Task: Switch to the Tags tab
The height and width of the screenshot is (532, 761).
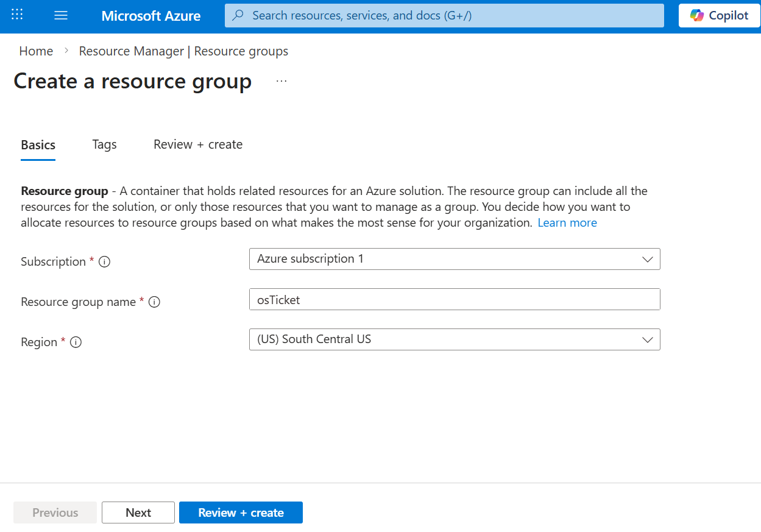Action: pos(104,144)
